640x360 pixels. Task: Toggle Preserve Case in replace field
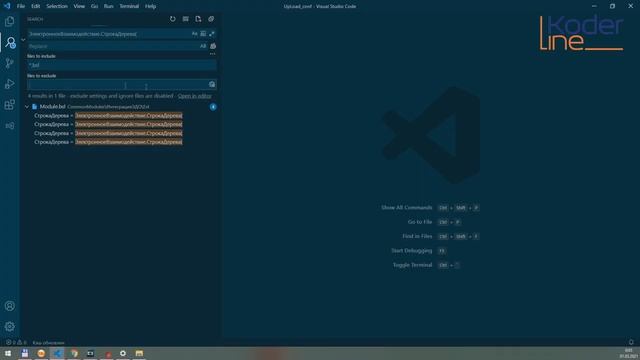(203, 46)
